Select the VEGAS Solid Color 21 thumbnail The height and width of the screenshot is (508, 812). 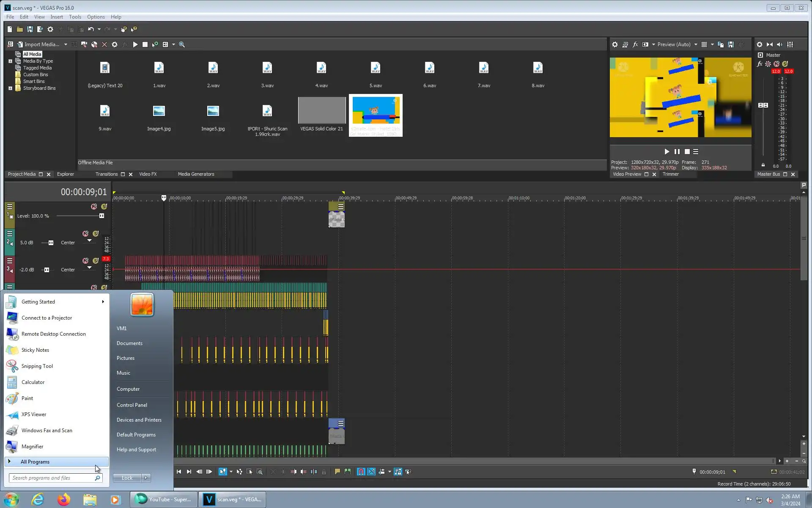click(x=322, y=111)
